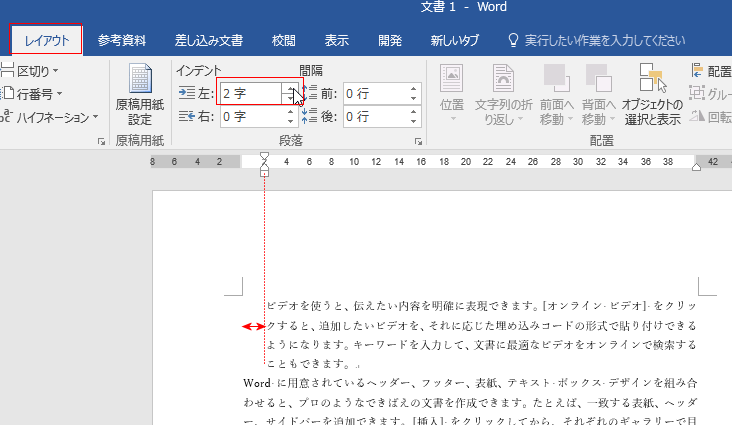Open the 表示 tab
The image size is (732, 425).
click(x=337, y=41)
